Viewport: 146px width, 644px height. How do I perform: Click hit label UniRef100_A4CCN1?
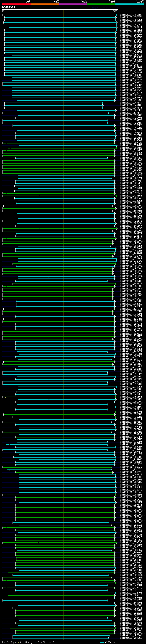tap(131, 128)
